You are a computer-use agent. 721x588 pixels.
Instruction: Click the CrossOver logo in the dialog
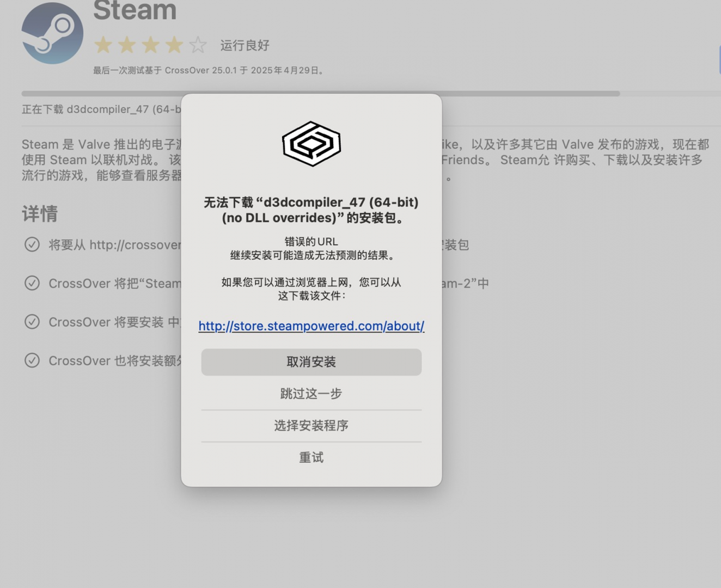[311, 144]
